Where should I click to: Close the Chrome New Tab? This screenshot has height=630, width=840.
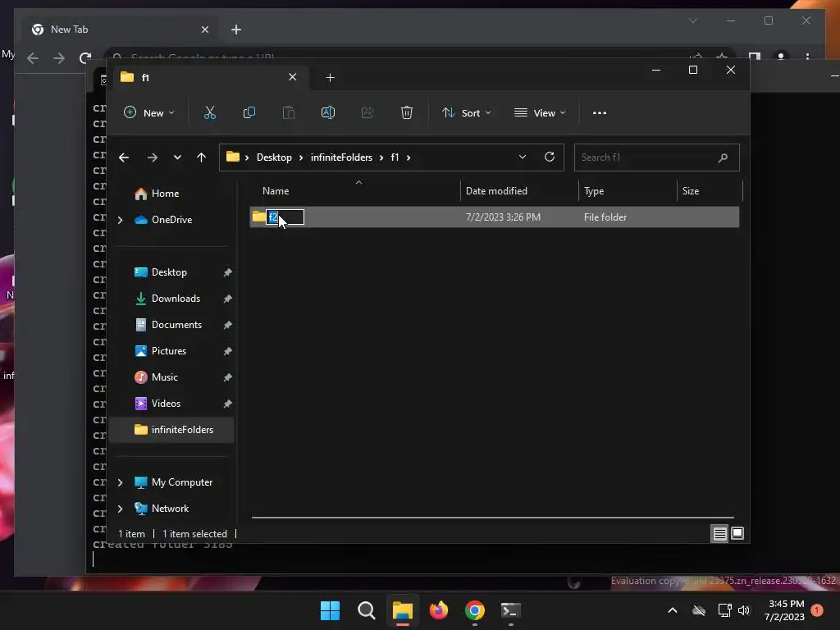tap(204, 30)
